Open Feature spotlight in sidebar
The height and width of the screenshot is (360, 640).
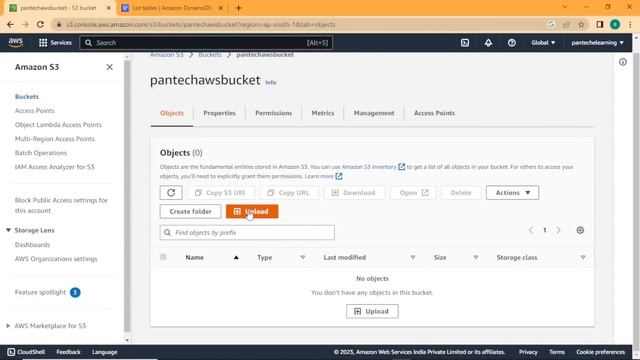(x=40, y=292)
